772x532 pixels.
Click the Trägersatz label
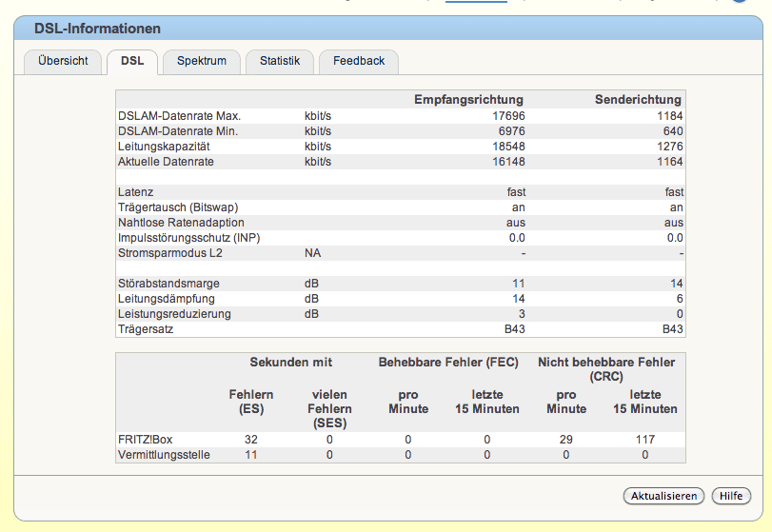click(146, 329)
